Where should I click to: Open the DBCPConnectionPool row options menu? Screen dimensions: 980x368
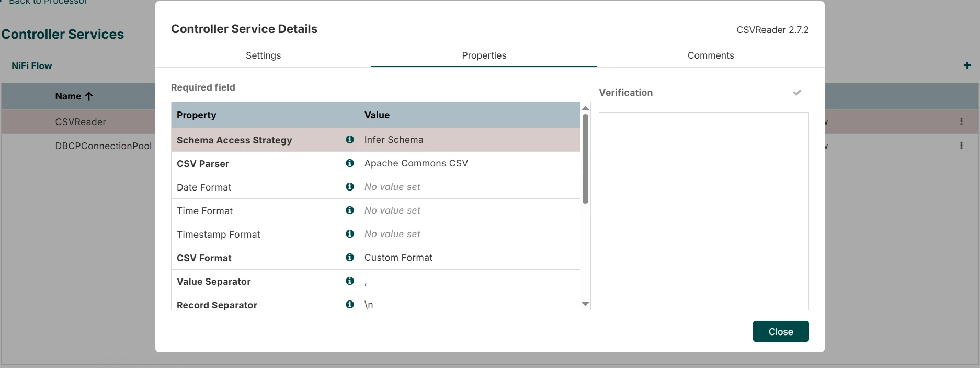coord(961,146)
